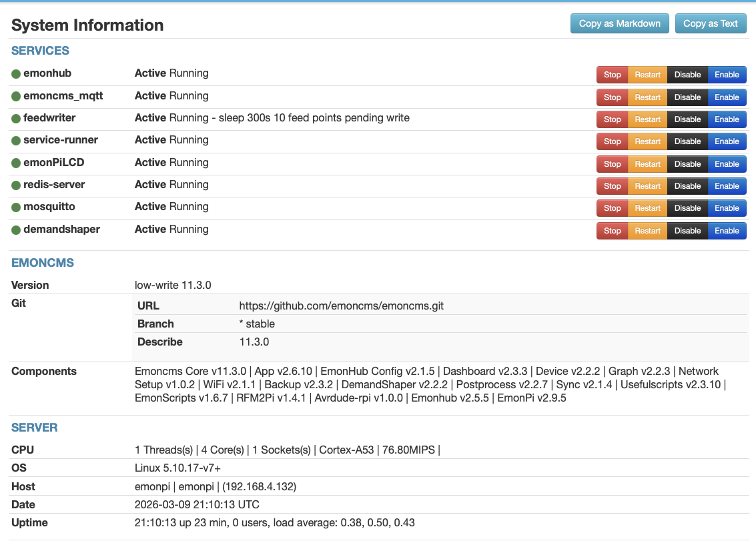
Task: Click green status dot beside emonhub
Action: tap(16, 74)
